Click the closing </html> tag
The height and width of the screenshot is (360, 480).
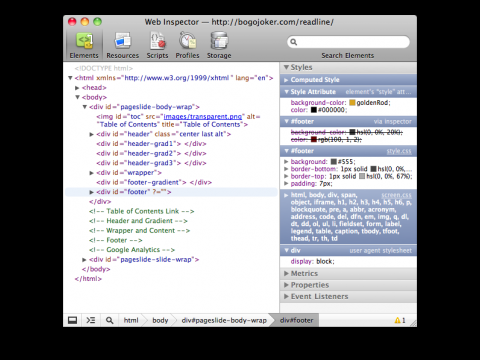tap(88, 279)
